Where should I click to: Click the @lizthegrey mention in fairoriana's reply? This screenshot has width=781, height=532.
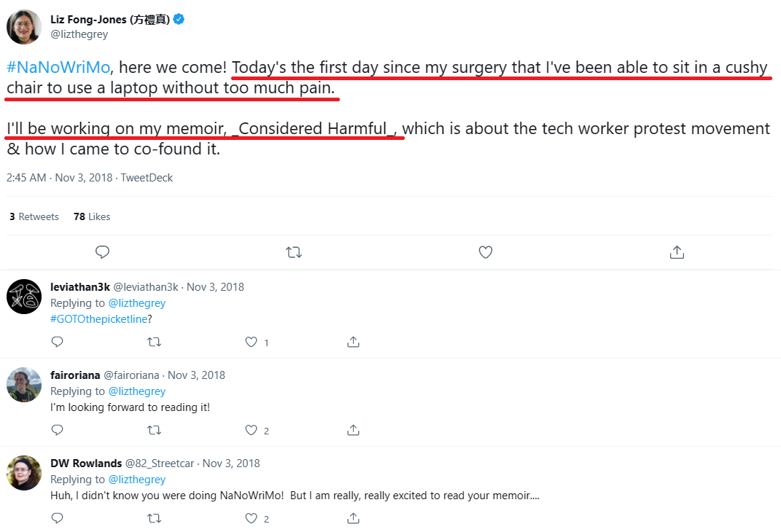pyautogui.click(x=137, y=391)
